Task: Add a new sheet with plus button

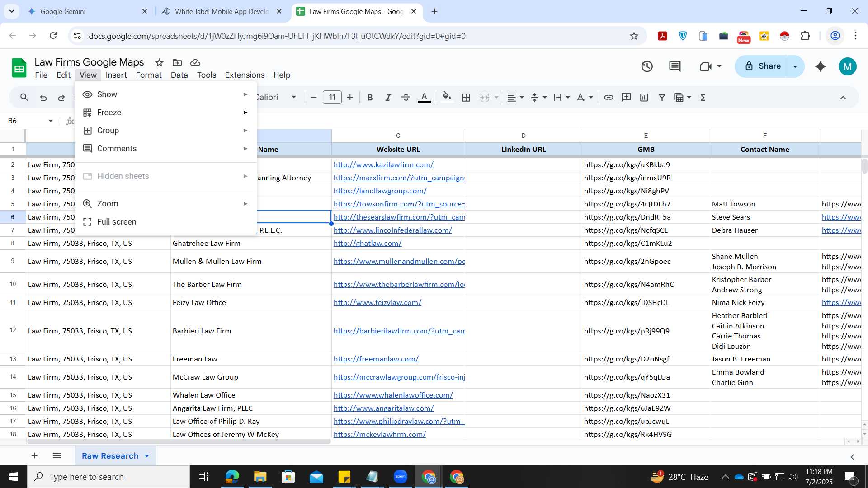Action: click(34, 455)
